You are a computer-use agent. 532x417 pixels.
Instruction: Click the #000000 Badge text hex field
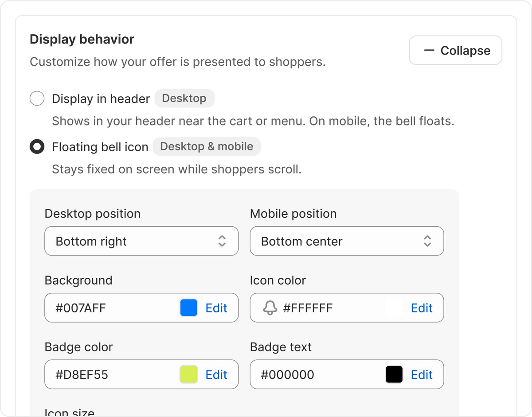347,375
